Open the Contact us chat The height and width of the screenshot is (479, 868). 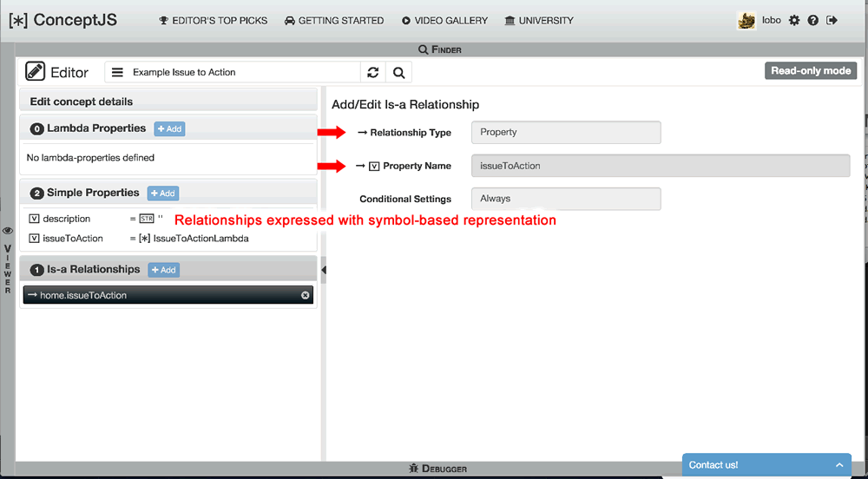766,465
